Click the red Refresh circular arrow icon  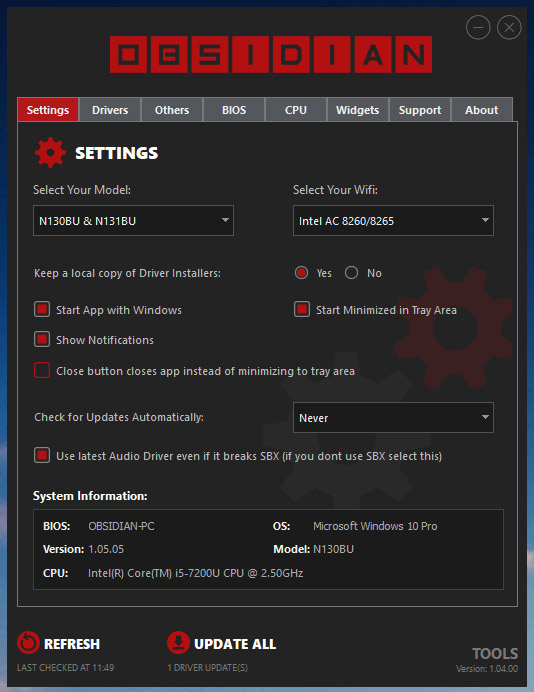click(28, 643)
